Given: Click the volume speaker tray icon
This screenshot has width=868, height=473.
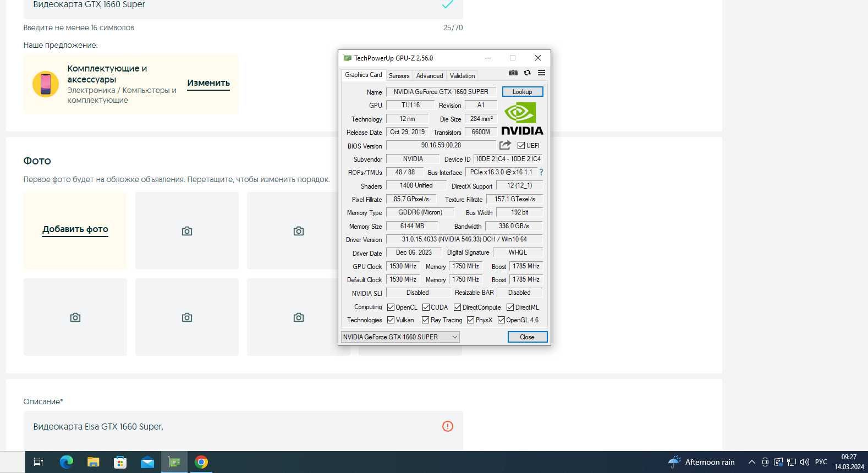Looking at the screenshot, I should click(x=805, y=462).
